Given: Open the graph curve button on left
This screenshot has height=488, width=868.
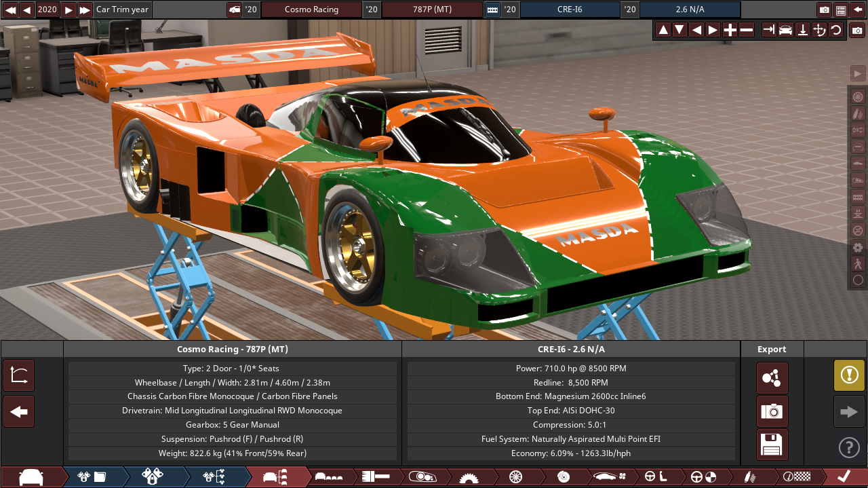Looking at the screenshot, I should [19, 375].
